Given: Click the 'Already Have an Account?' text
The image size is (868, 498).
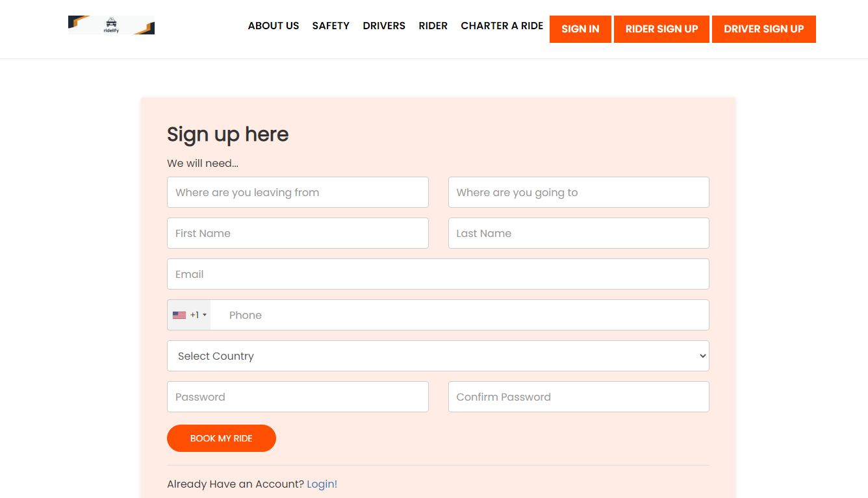Looking at the screenshot, I should point(235,484).
